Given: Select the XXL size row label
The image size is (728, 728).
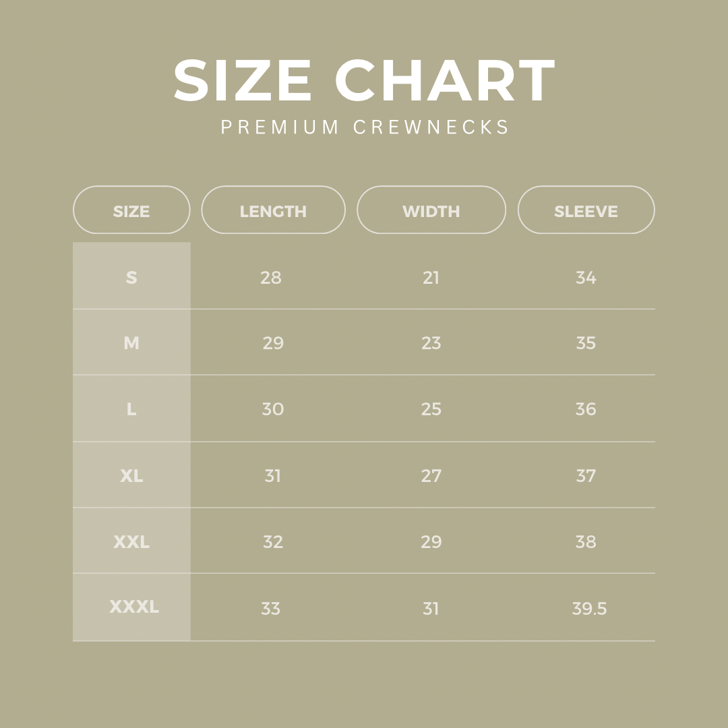Looking at the screenshot, I should [131, 541].
